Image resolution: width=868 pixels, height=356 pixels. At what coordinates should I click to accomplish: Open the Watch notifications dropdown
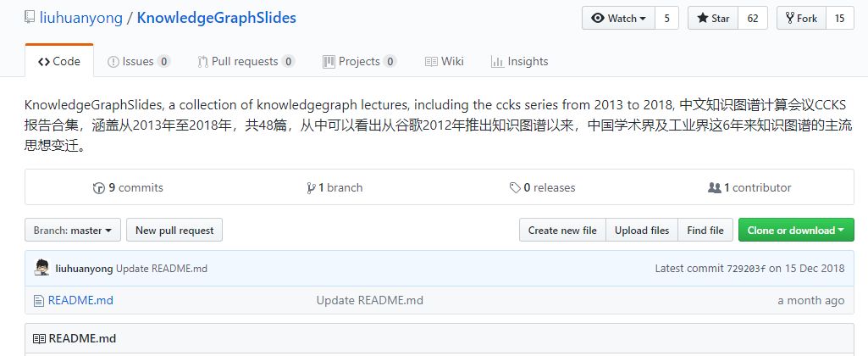[618, 19]
